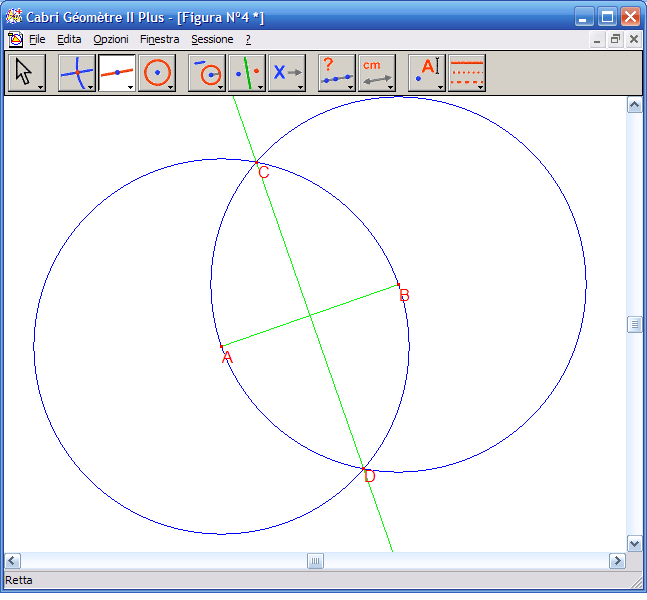Open the Edita menu
This screenshot has width=647, height=600.
pos(69,40)
